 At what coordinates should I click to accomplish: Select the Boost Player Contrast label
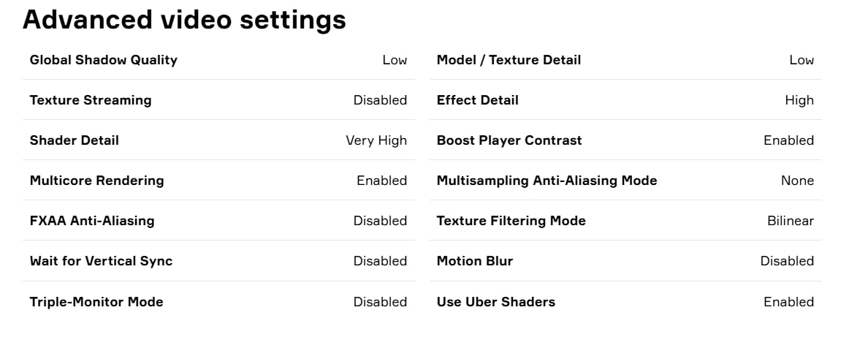(x=509, y=140)
